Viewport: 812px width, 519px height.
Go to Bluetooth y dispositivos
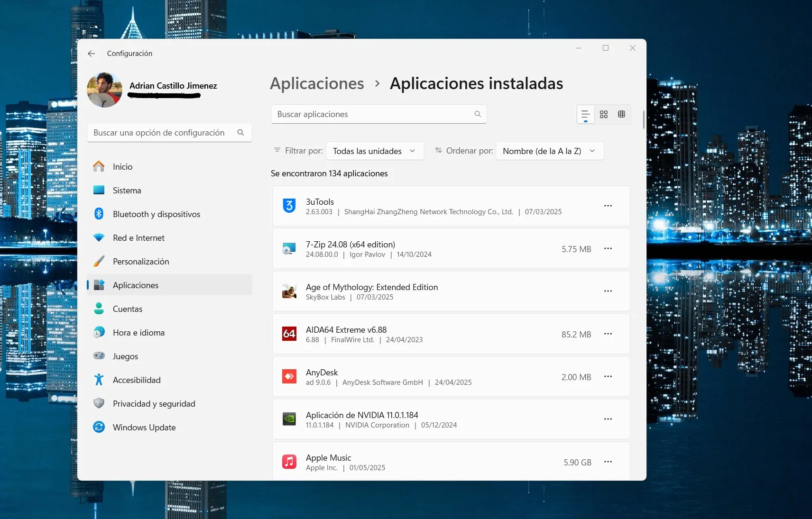pos(169,214)
